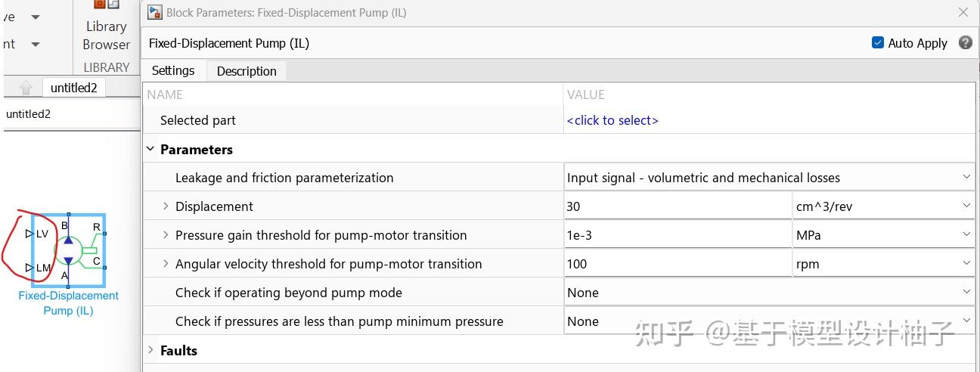
Task: Click the Displacement value field
Action: click(678, 206)
